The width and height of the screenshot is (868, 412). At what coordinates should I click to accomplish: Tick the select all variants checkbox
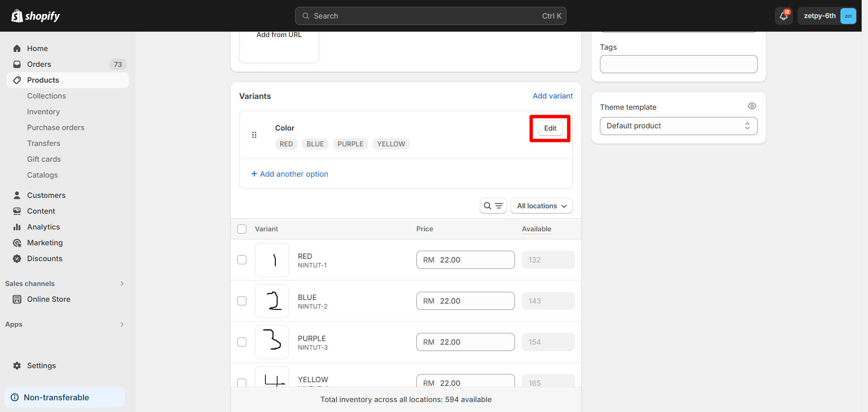pos(242,229)
